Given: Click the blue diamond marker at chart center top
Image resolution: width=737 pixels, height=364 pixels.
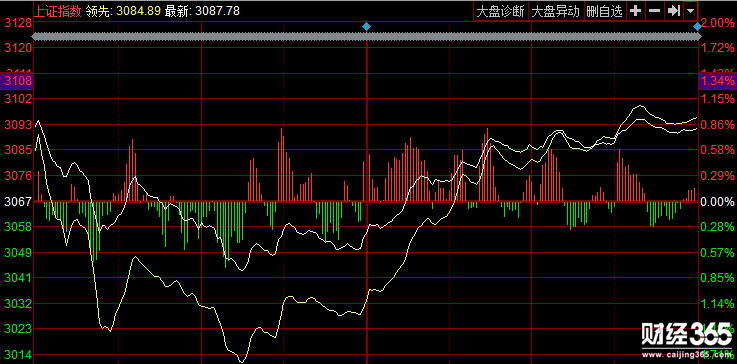Looking at the screenshot, I should tap(367, 27).
